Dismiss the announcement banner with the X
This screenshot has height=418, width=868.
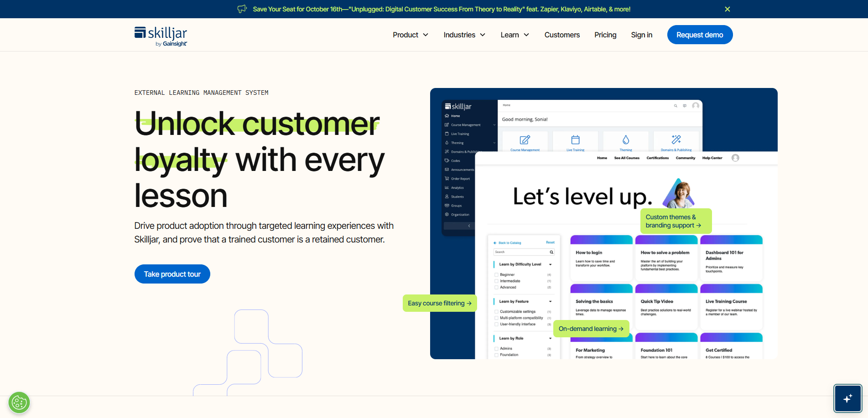[x=728, y=9]
